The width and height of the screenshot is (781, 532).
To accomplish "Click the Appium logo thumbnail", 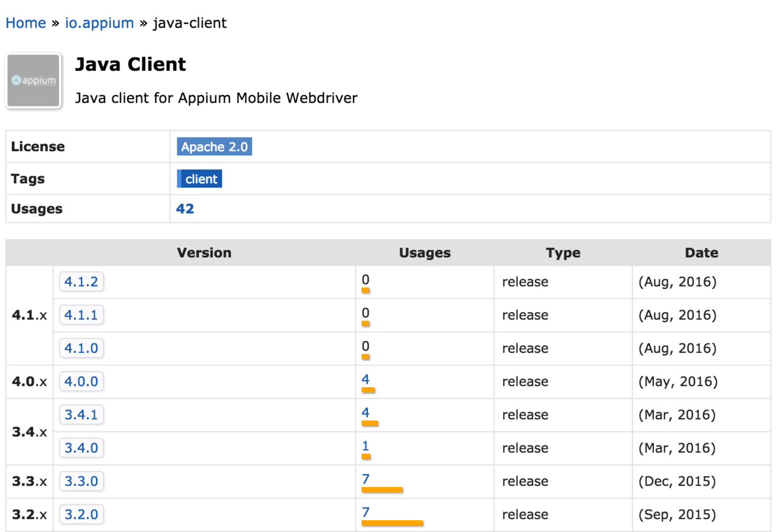I will [x=34, y=81].
